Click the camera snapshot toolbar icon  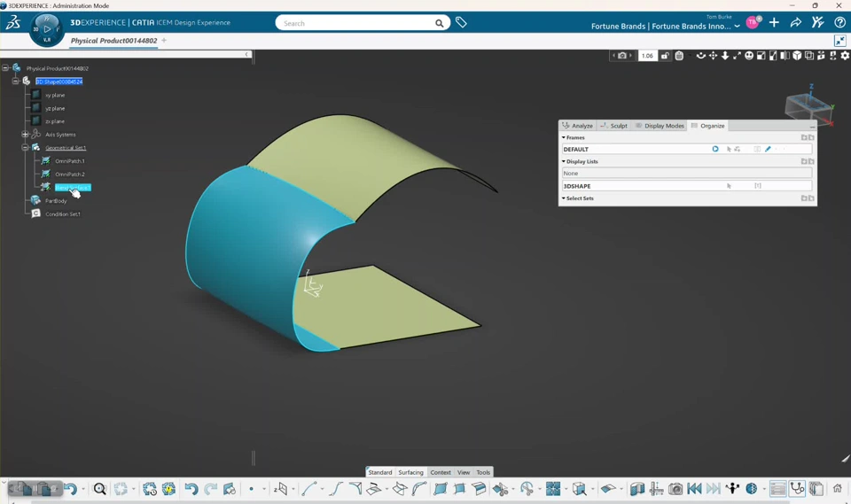675,489
